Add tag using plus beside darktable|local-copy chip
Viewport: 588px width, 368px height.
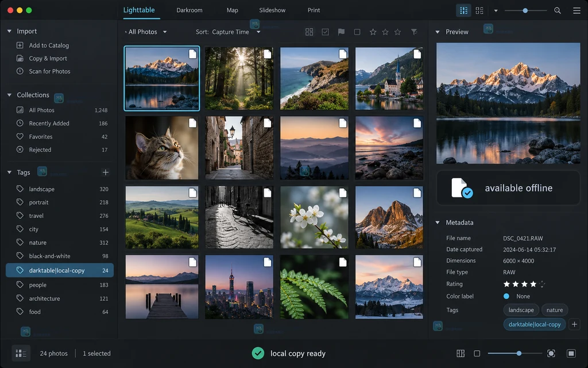click(574, 324)
